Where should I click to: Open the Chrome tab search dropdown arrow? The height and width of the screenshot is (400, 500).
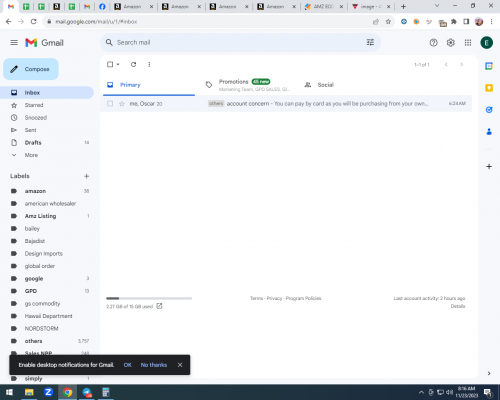point(437,6)
